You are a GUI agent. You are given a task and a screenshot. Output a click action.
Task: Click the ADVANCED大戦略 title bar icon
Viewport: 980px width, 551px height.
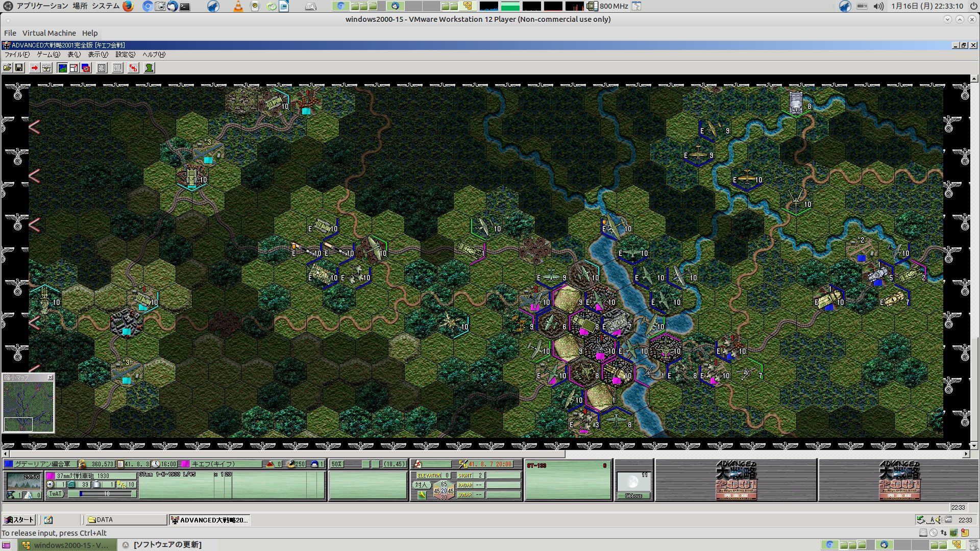(6, 45)
